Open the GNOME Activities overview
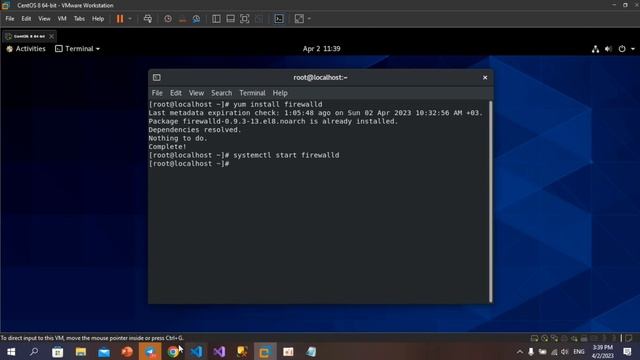Screen dimensions: 640x360 (x=26, y=49)
